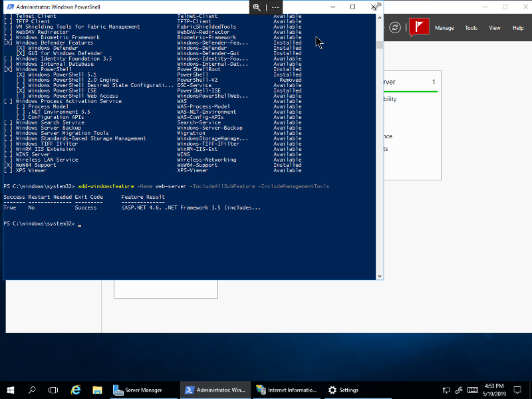This screenshot has width=532, height=399.
Task: Open the Windows Start menu
Action: [x=11, y=390]
